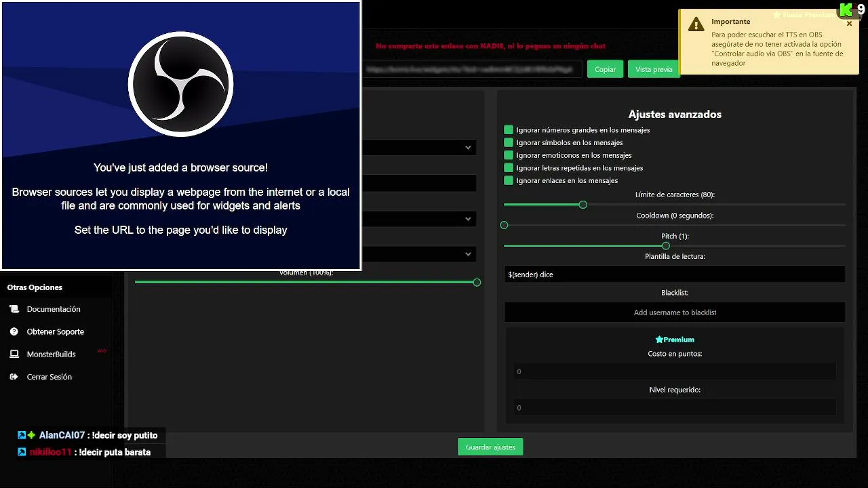Focus the Add username to blacklist field

(x=675, y=312)
